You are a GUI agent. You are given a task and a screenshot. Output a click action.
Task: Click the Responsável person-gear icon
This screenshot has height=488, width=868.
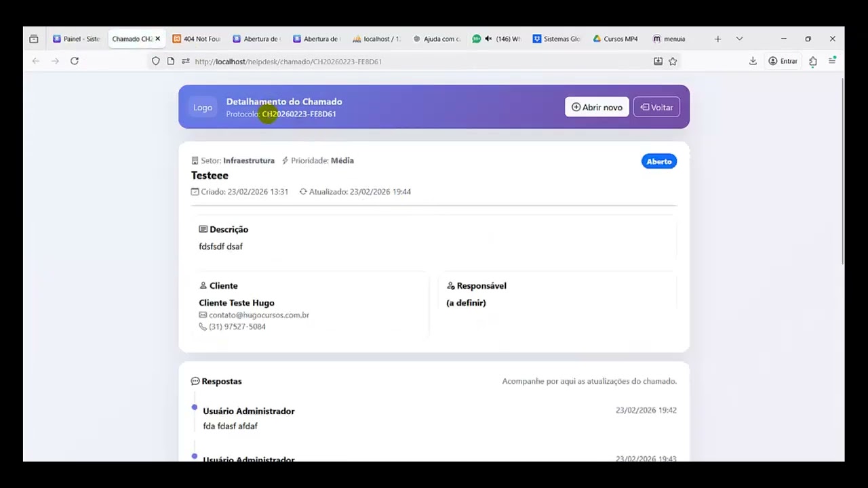coord(450,285)
